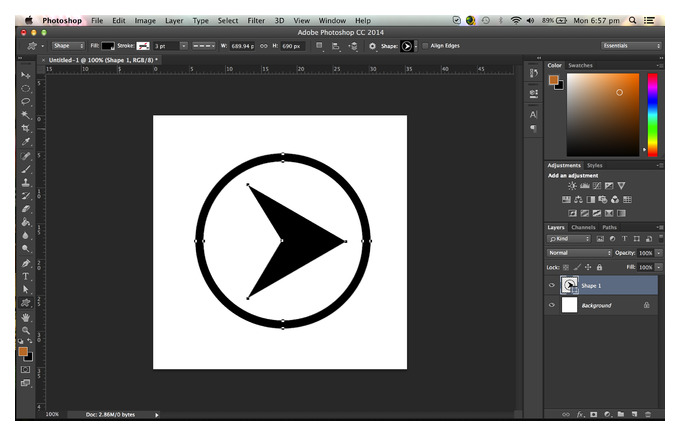
Task: Open the Normal blending mode dropdown
Action: [x=579, y=253]
